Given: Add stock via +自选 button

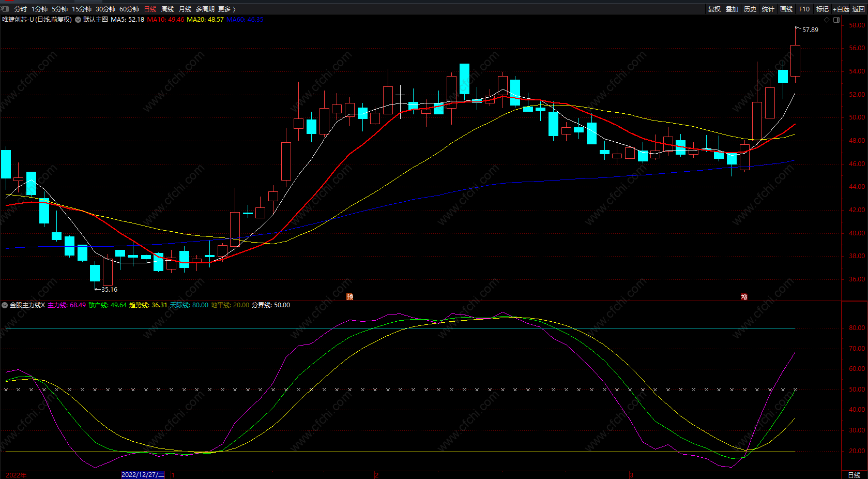Looking at the screenshot, I should (x=841, y=9).
